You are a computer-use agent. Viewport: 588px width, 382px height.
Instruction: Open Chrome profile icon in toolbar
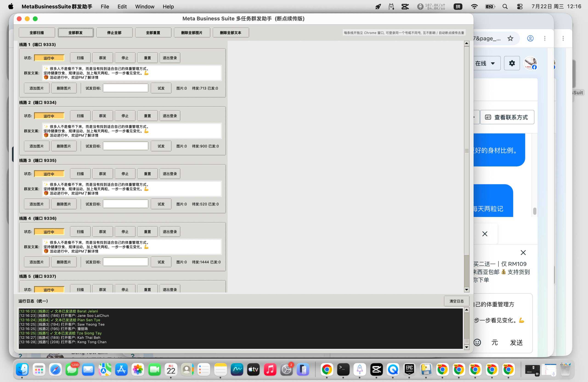[530, 38]
